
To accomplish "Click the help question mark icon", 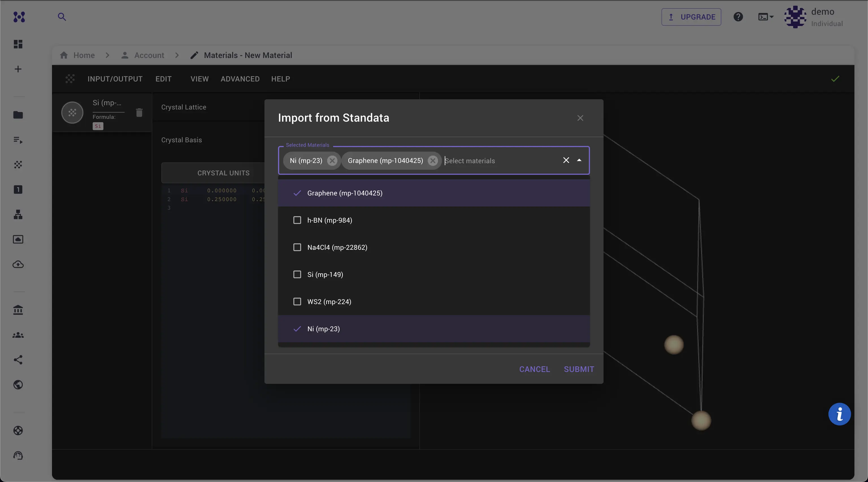I will pos(738,17).
